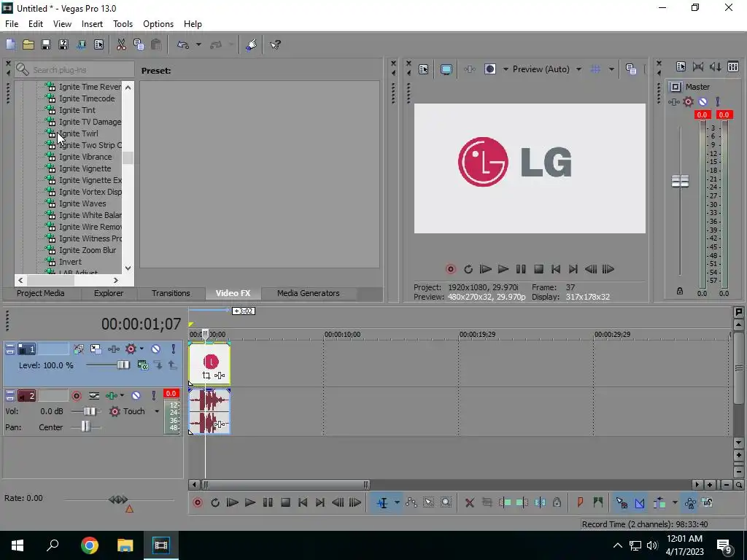Mute audio track 2
747x560 pixels.
tap(136, 396)
